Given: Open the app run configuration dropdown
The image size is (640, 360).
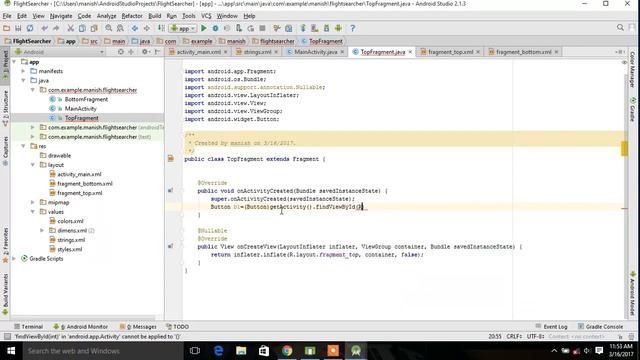Looking at the screenshot, I should point(184,28).
